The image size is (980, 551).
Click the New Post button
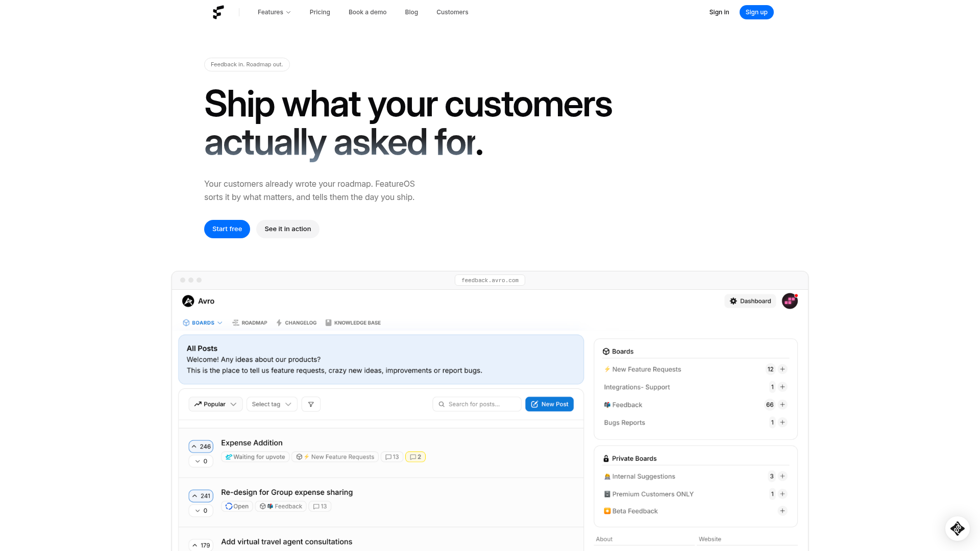click(549, 404)
